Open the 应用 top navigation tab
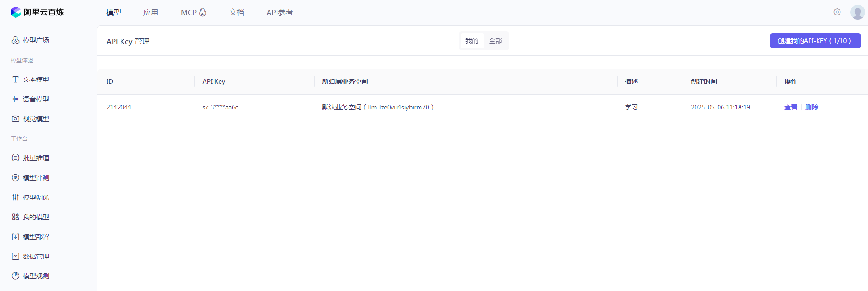This screenshot has width=868, height=291. pos(150,13)
